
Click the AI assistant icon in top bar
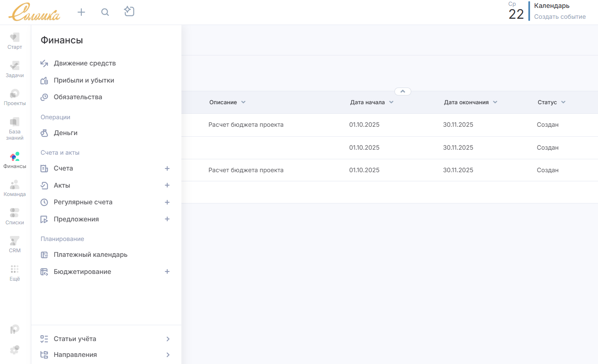click(x=129, y=12)
